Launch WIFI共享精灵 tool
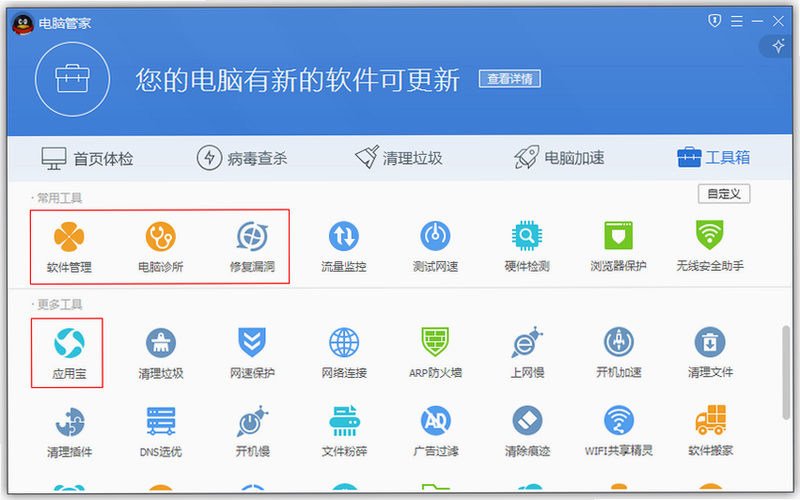The image size is (800, 500). pyautogui.click(x=618, y=432)
